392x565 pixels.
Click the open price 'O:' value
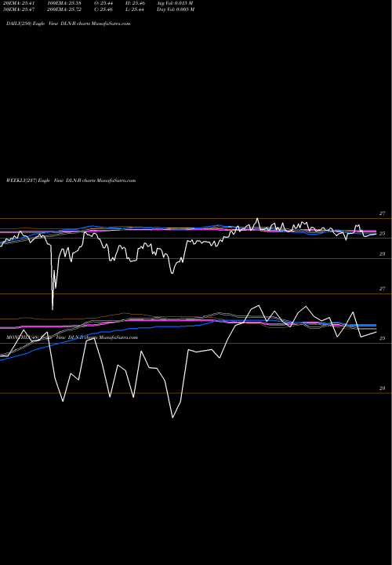tap(103, 3)
